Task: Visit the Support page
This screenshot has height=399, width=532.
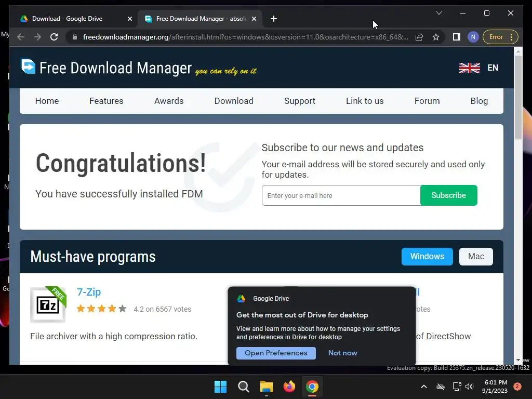Action: pyautogui.click(x=300, y=101)
